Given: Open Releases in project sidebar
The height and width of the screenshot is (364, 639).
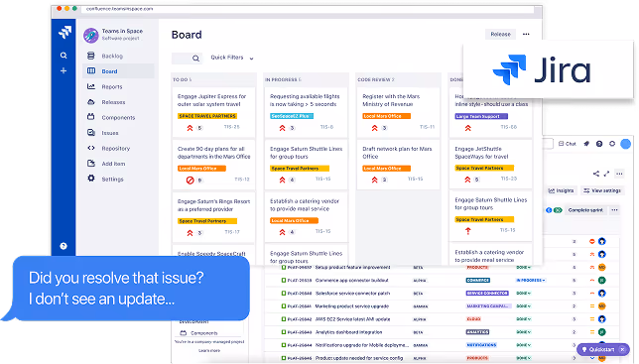Looking at the screenshot, I should pos(118,102).
